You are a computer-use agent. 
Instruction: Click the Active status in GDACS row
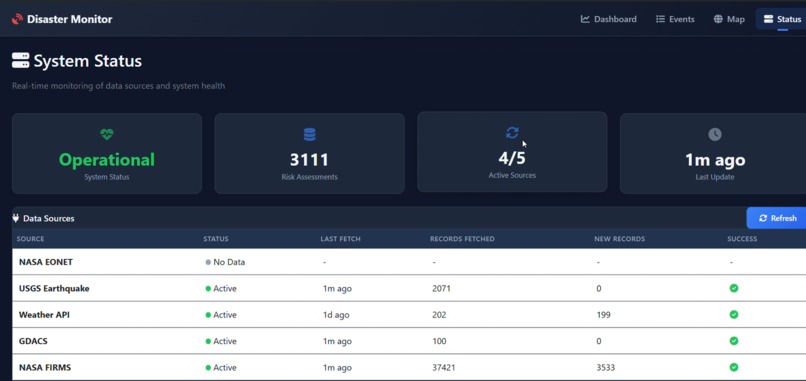click(221, 341)
